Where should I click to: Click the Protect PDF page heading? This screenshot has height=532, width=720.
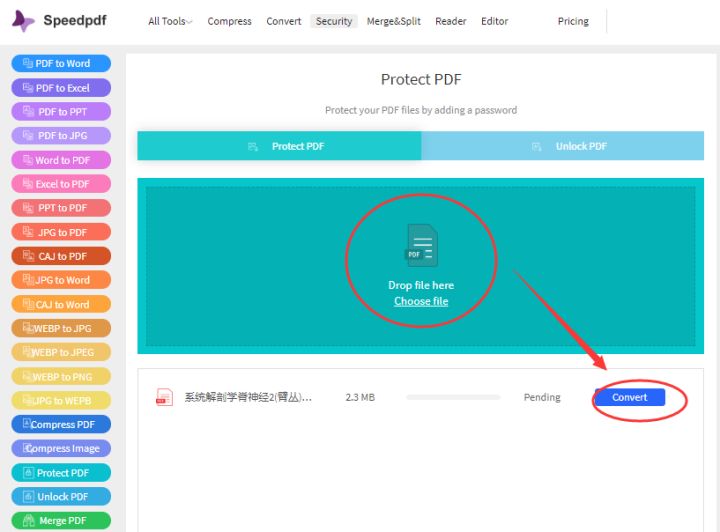(421, 79)
